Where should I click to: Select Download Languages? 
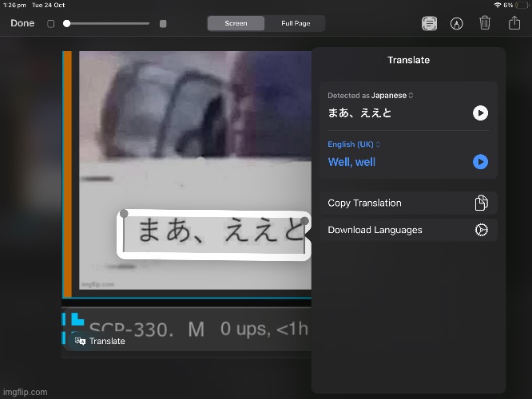click(x=408, y=230)
